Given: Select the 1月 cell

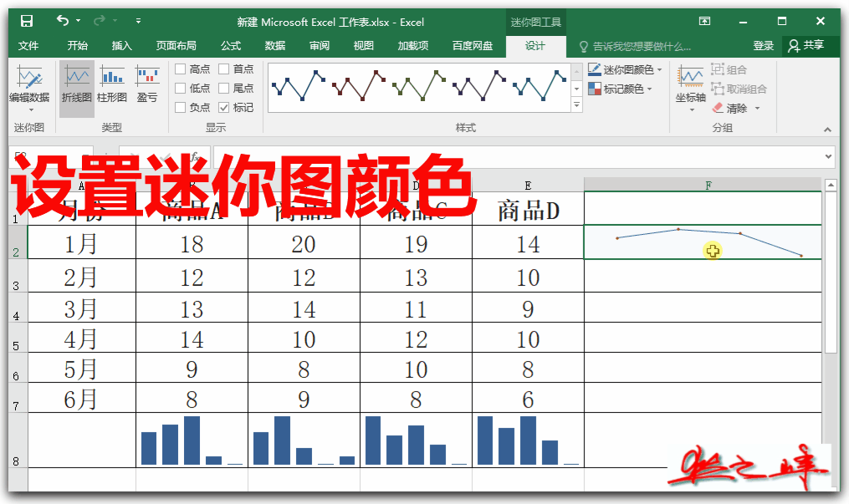Looking at the screenshot, I should click(x=81, y=243).
